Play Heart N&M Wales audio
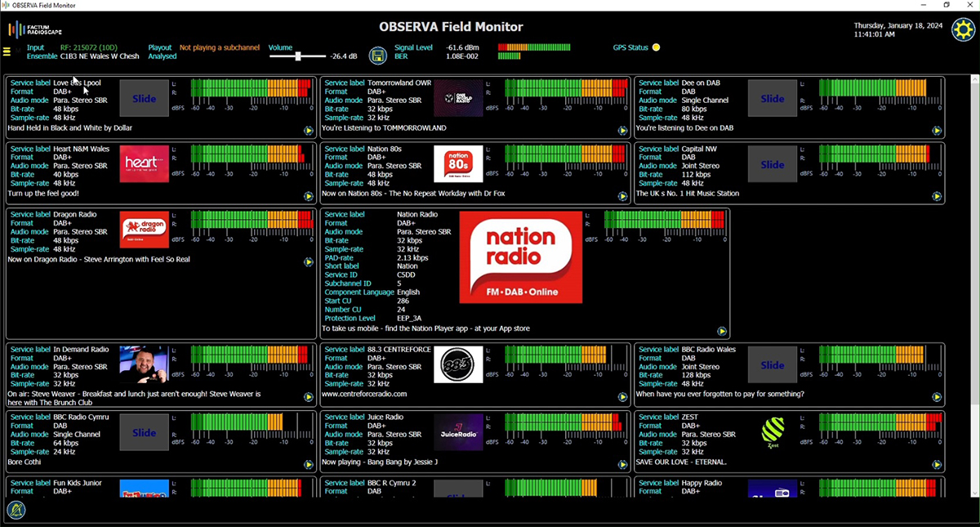 point(309,197)
